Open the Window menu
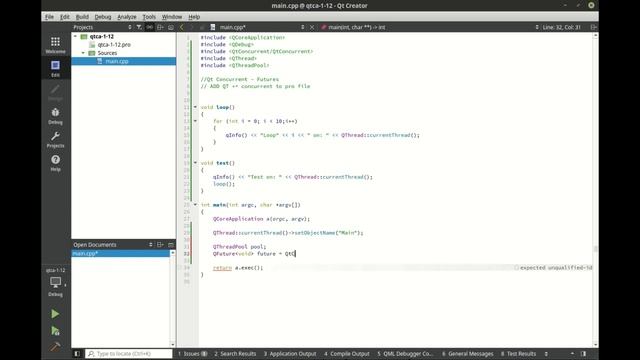This screenshot has height=360, width=640. tap(172, 17)
